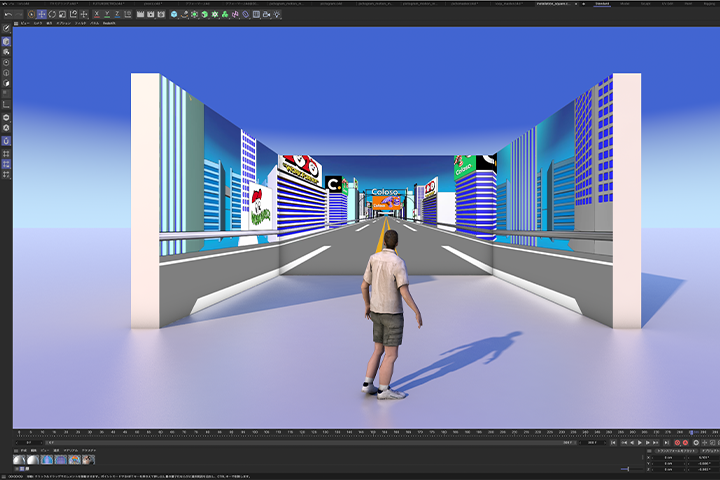
Task: Click the Light object icon
Action: [x=277, y=14]
